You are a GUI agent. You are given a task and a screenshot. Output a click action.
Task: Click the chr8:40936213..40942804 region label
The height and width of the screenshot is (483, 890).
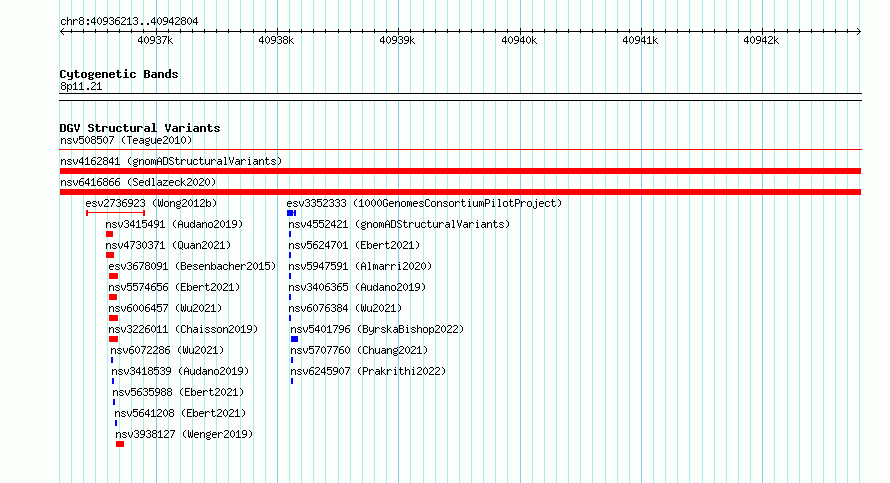(129, 22)
